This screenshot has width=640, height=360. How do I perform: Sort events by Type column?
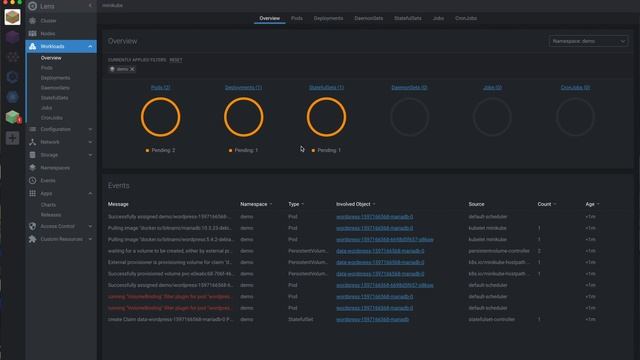(296, 204)
